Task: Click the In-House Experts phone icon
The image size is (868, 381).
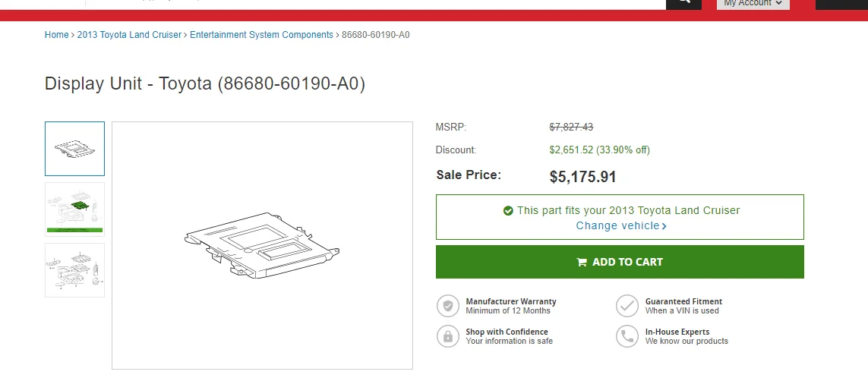Action: [627, 336]
